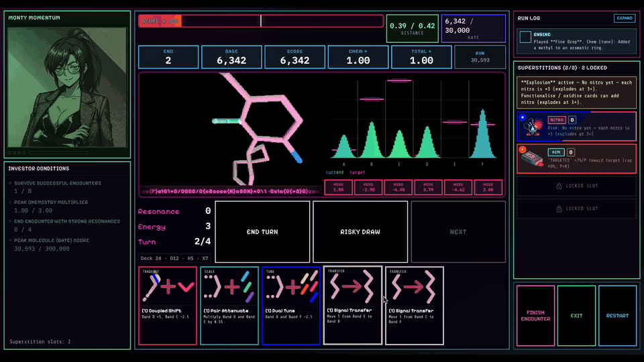Viewport: 644px width, 362px height.
Task: Click the Nitro superstition mascot icon
Action: pyautogui.click(x=533, y=127)
